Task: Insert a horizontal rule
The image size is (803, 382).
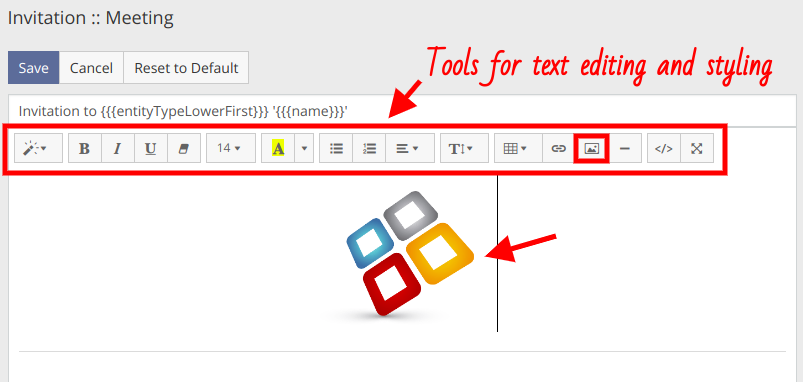Action: pos(625,148)
